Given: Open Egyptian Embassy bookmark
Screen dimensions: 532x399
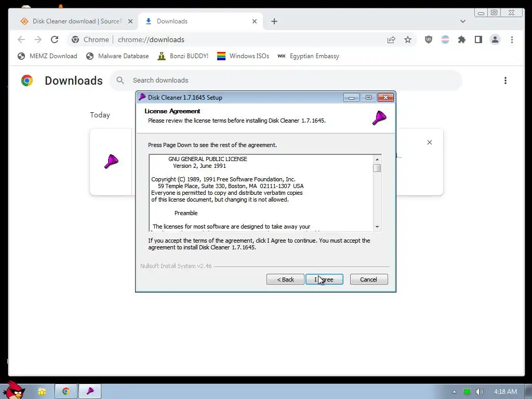Looking at the screenshot, I should pos(308,56).
